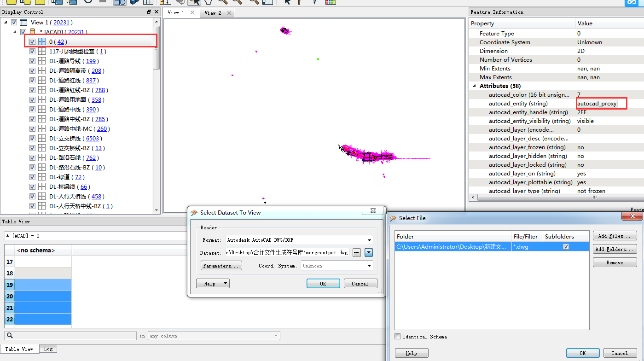Click the color palette grid toolbar icon

click(330, 2)
